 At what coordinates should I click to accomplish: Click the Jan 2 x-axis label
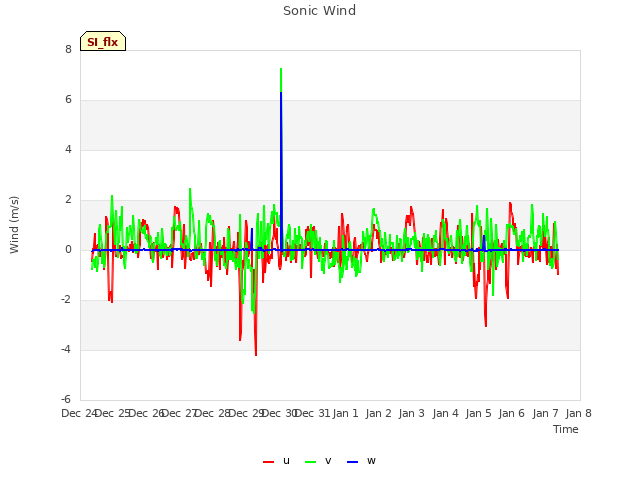pos(378,413)
